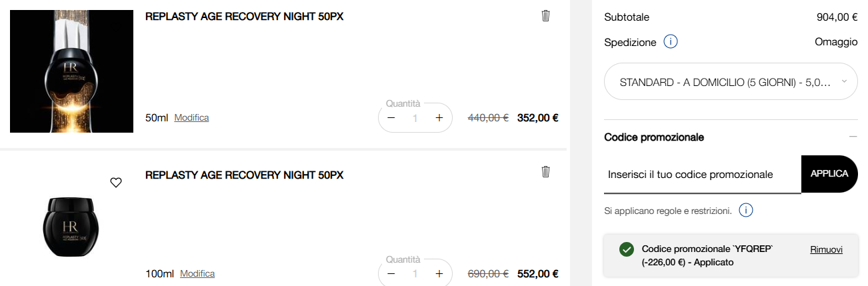The height and width of the screenshot is (286, 868).
Task: Remove promo code via Rimuovi link
Action: pyautogui.click(x=826, y=249)
